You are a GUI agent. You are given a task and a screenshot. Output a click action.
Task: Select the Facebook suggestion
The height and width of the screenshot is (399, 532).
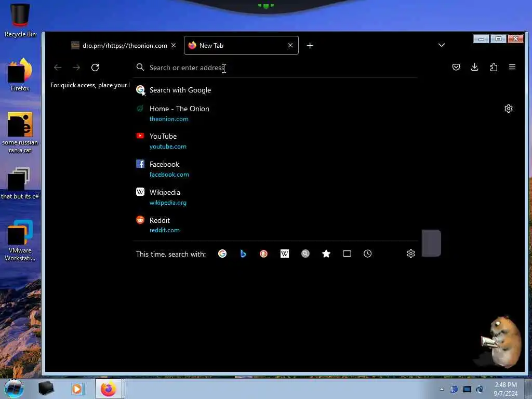coord(275,169)
